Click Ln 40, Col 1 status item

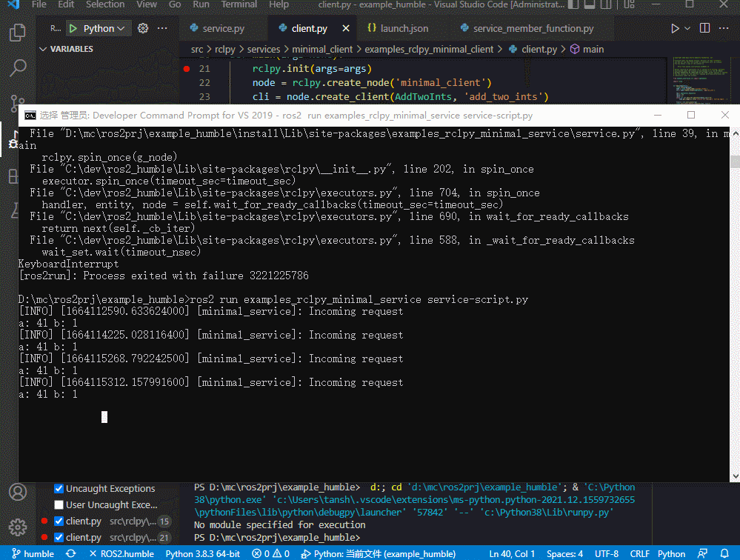(512, 553)
